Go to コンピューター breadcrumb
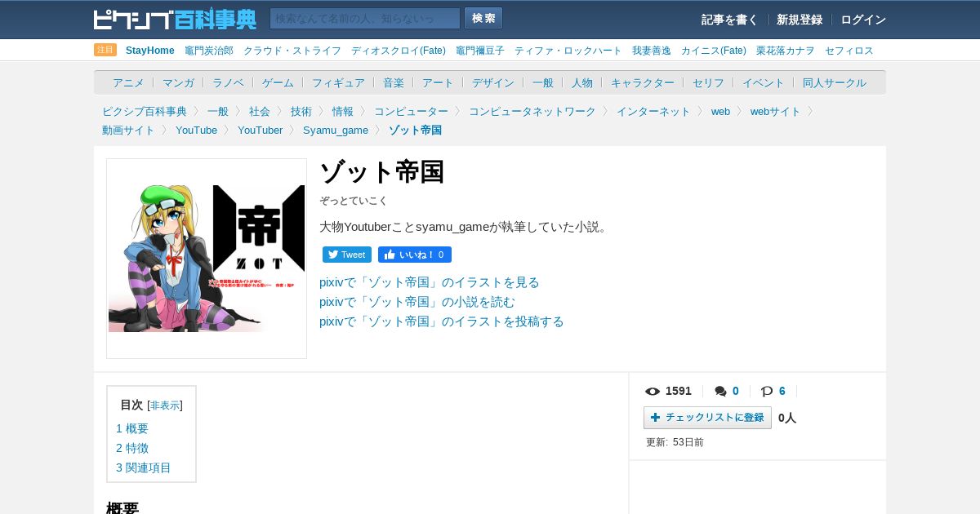This screenshot has width=980, height=514. 411,111
